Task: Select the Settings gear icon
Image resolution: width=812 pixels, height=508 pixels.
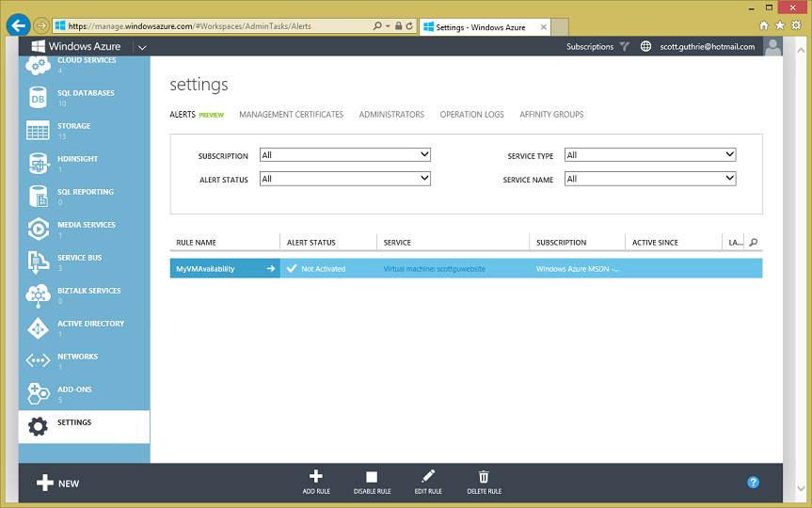Action: coord(38,426)
